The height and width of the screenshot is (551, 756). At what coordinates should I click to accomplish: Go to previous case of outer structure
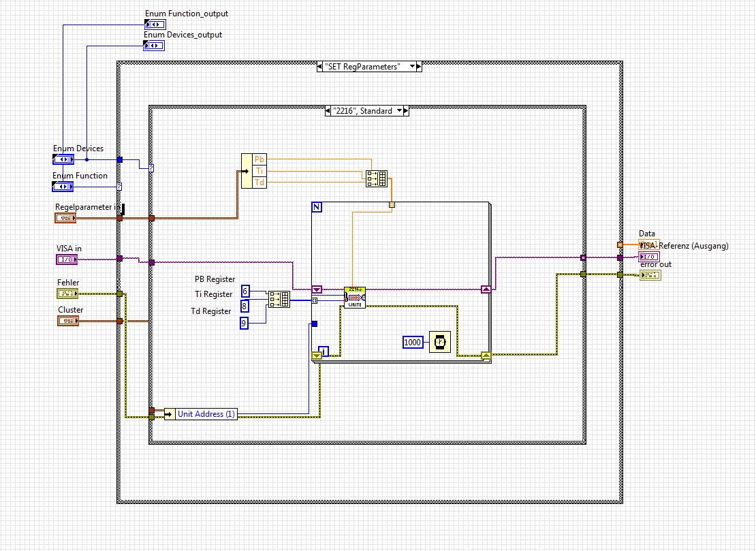319,67
